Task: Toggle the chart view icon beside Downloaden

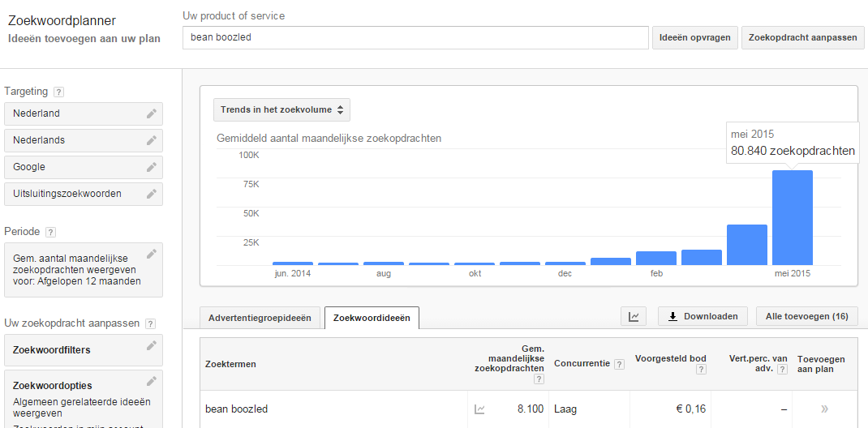Action: [x=634, y=316]
